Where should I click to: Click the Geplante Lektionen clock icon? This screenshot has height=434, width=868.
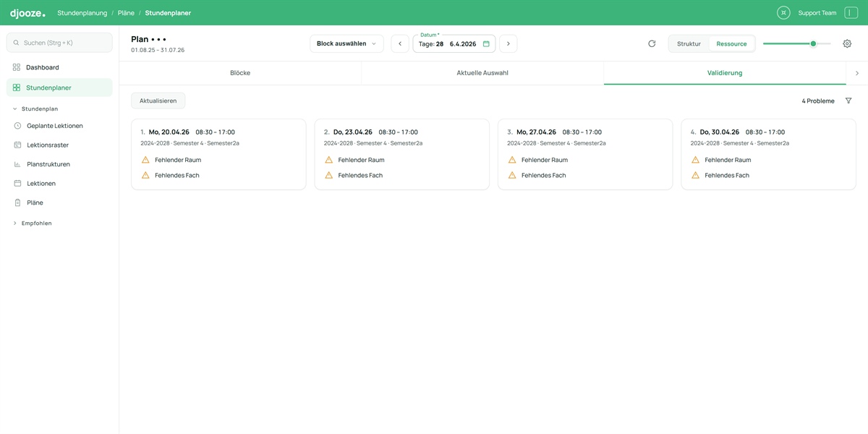pyautogui.click(x=17, y=126)
